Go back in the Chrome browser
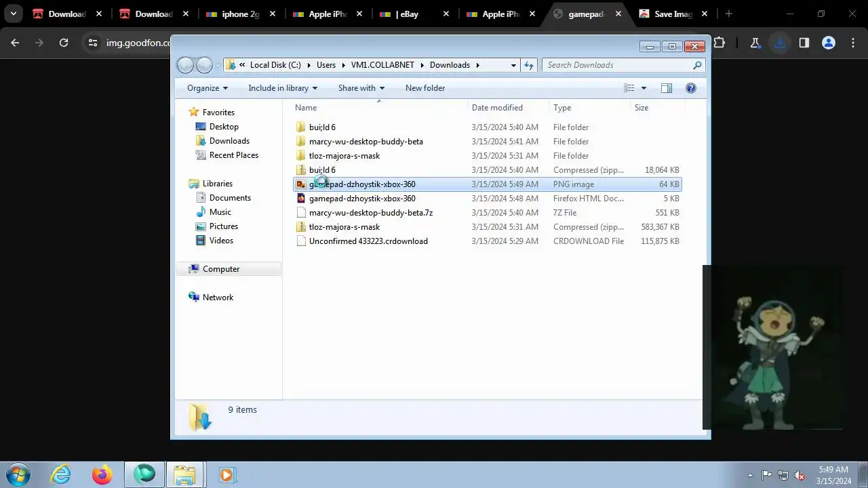This screenshot has height=488, width=868. [15, 43]
